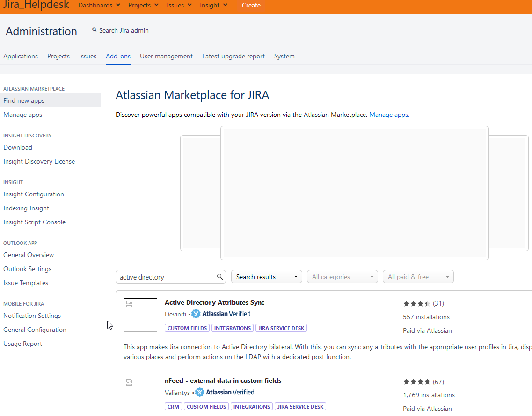
Task: Switch to the Projects admin tab
Action: tap(58, 56)
